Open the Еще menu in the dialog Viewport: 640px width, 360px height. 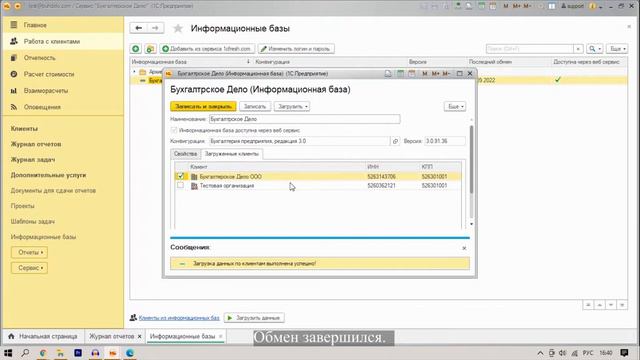[455, 107]
